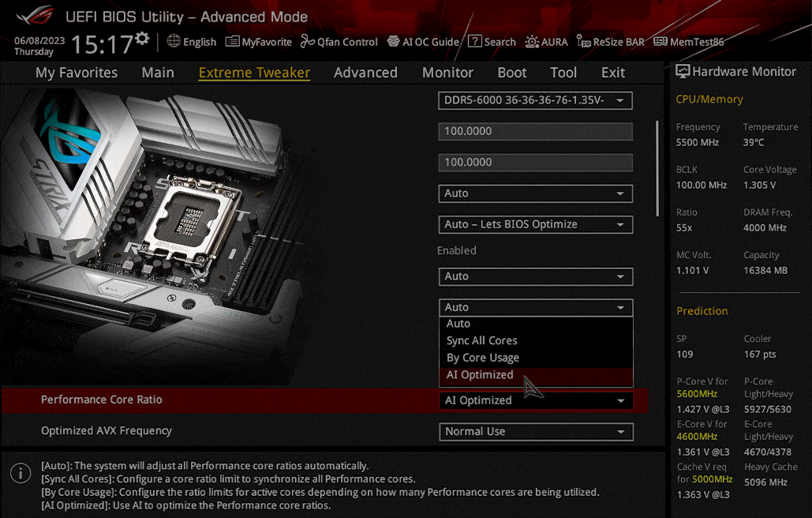Click the 39°C temperature value
Viewport: 812px width, 518px height.
coord(754,142)
